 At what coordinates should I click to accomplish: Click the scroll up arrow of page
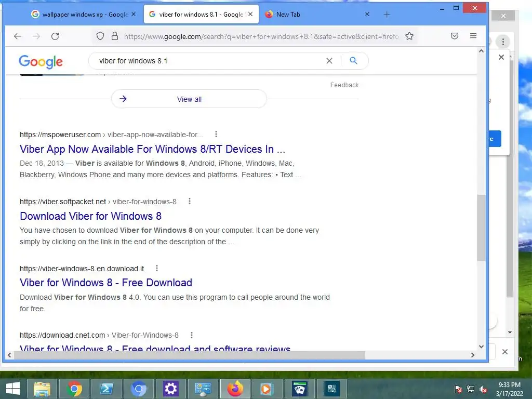tap(481, 51)
